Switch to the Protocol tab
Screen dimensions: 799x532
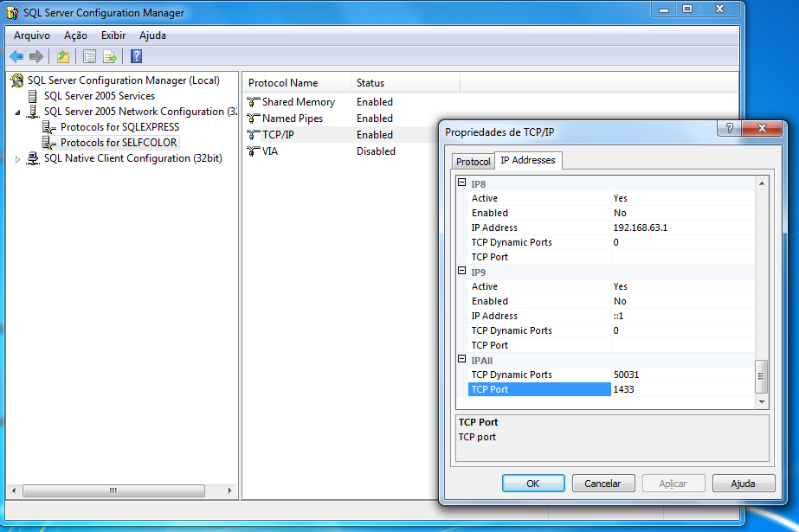(x=473, y=162)
